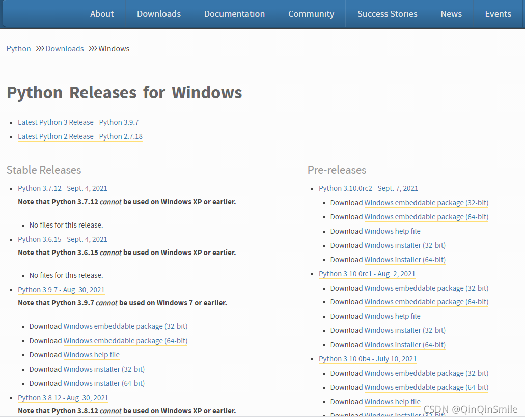
Task: Download 3.10.0rc2 embeddable package (32-bit)
Action: 426,203
